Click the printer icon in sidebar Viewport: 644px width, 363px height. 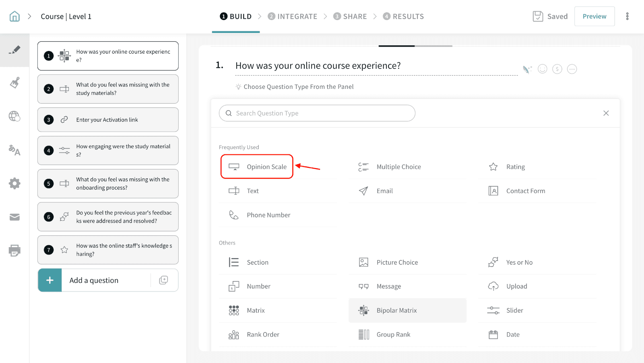[14, 250]
